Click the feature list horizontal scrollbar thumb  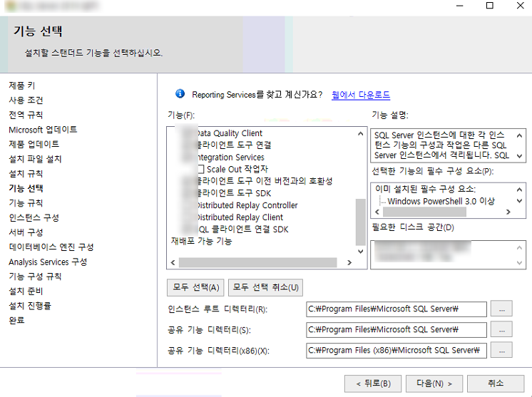(x=258, y=262)
